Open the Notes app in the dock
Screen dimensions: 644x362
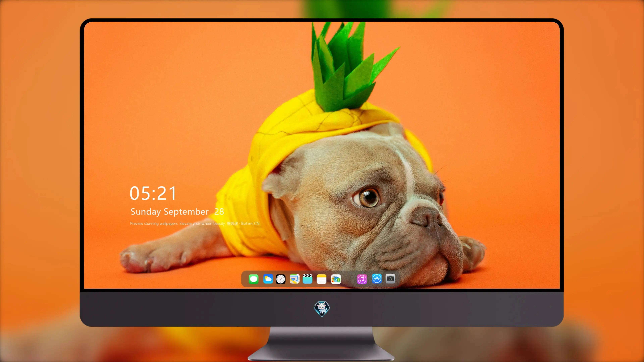click(x=321, y=279)
